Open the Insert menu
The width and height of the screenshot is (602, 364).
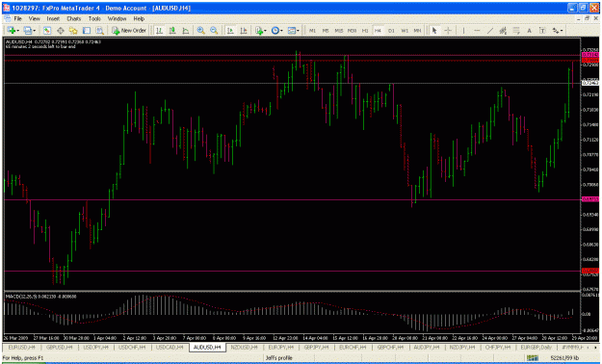[53, 18]
